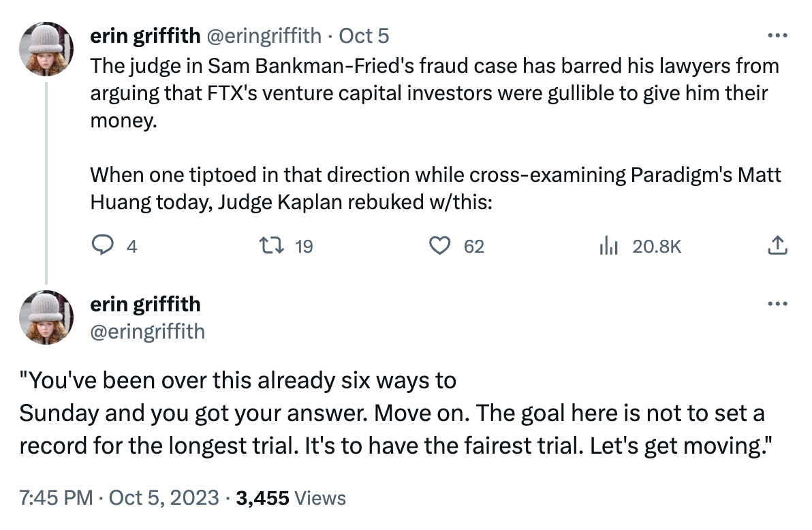Click the quoted "six ways to Sunday" tweet text
This screenshot has width=812, height=530.
[392, 414]
